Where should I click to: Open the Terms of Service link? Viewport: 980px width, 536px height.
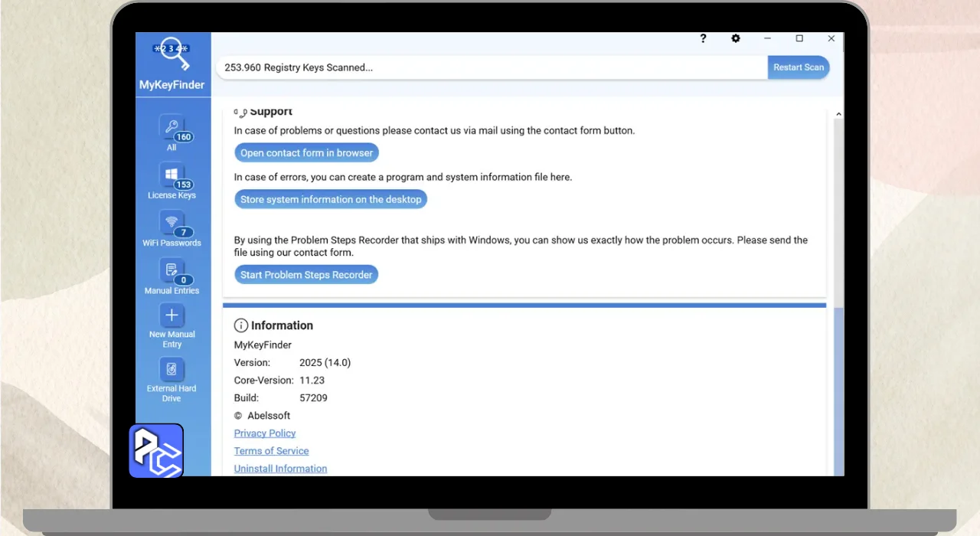click(272, 451)
